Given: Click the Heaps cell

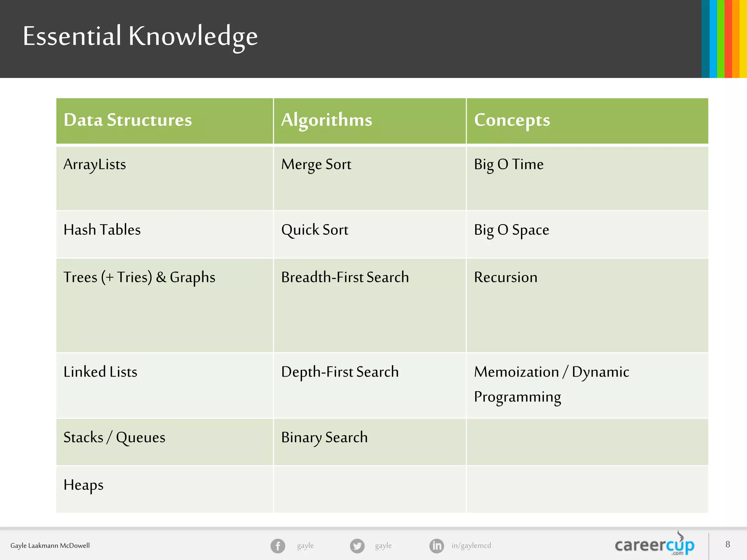Looking at the screenshot, I should point(165,489).
